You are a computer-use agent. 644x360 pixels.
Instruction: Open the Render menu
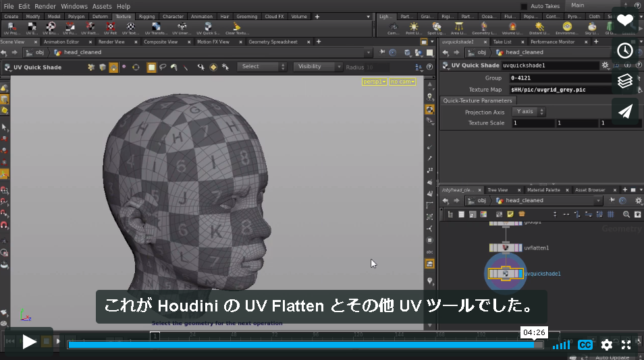45,6
